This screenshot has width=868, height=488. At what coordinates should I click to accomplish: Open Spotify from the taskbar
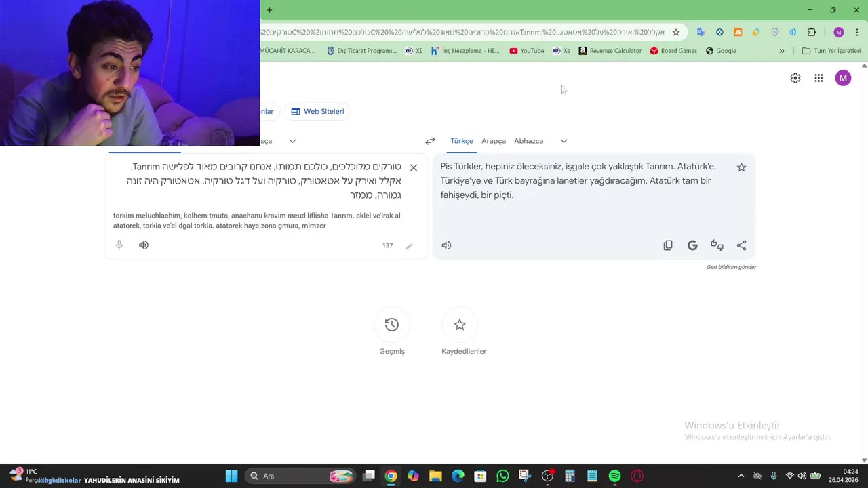[x=614, y=476]
